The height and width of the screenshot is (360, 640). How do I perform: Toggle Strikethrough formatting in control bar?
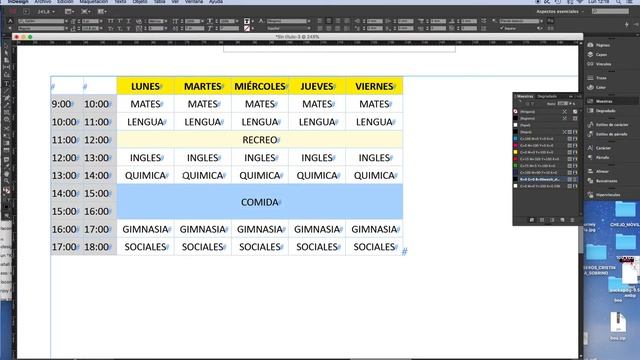(x=128, y=28)
